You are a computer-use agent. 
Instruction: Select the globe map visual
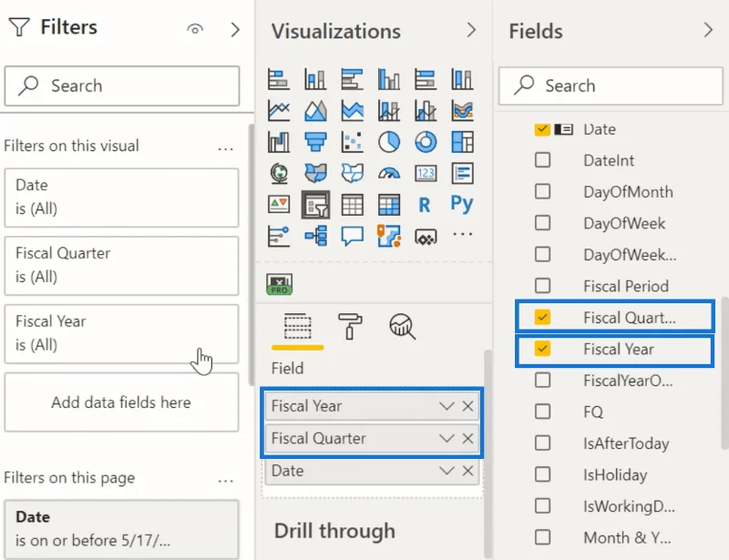279,173
